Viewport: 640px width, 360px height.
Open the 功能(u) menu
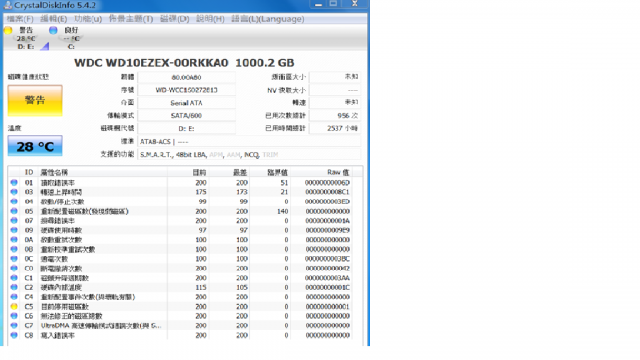88,19
